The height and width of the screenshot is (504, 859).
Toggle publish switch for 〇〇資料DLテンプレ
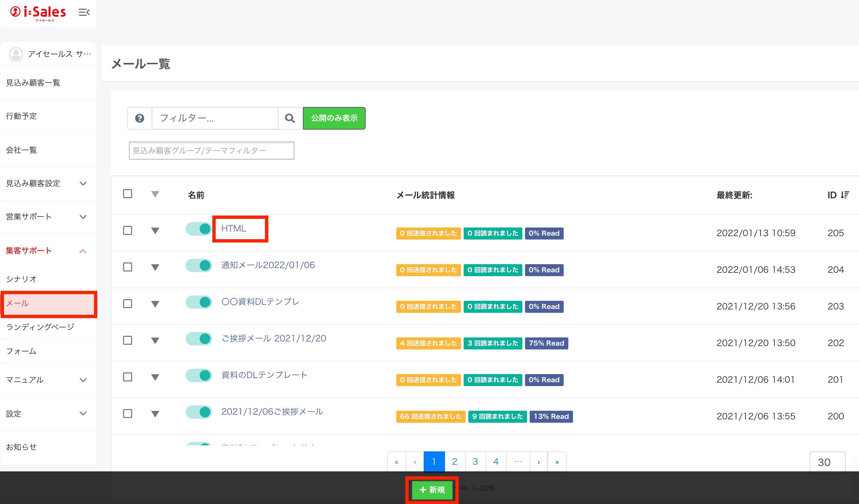coord(199,302)
